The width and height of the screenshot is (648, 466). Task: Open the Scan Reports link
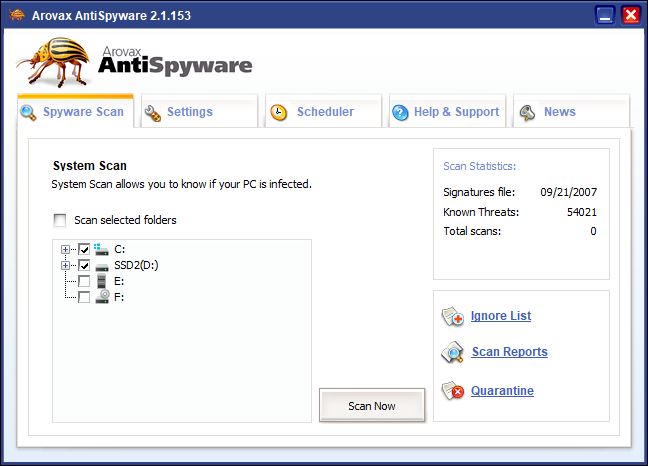click(x=510, y=352)
